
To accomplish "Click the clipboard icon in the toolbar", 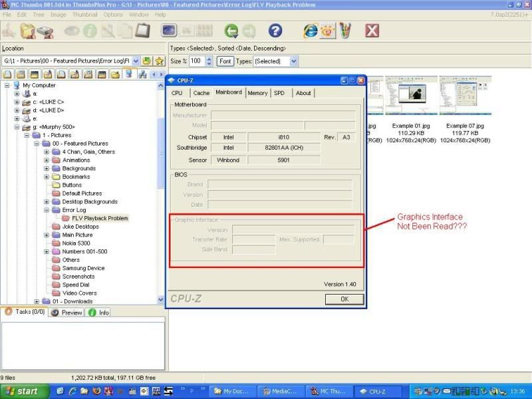I will (143, 31).
